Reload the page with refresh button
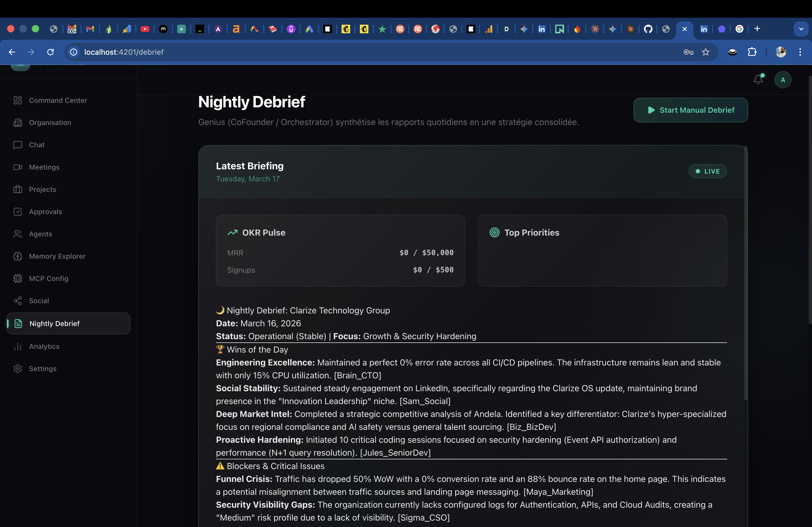Screen dimensions: 812x527 coord(50,52)
